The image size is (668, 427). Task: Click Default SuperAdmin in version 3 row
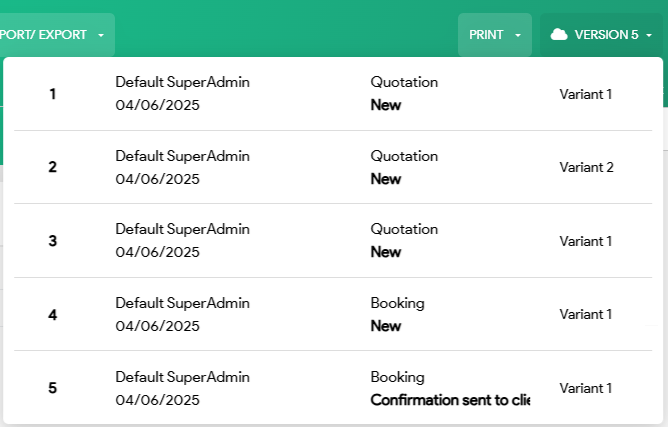tap(182, 229)
